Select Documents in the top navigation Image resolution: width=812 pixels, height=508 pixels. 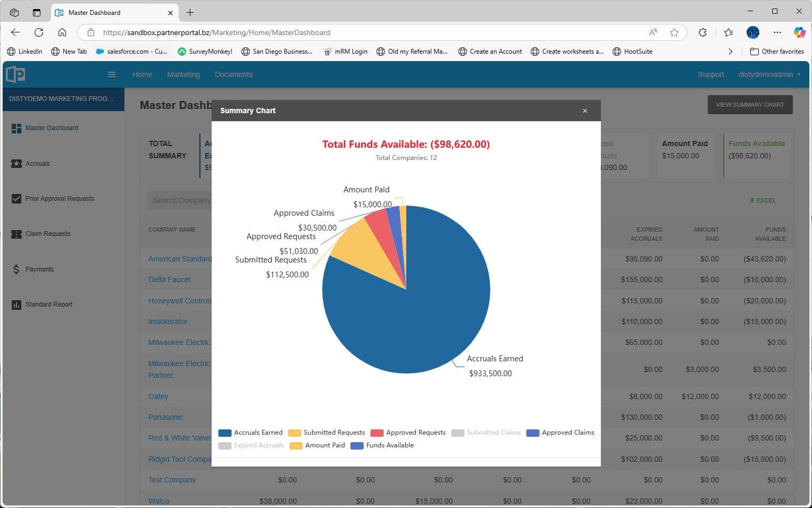[x=233, y=74]
